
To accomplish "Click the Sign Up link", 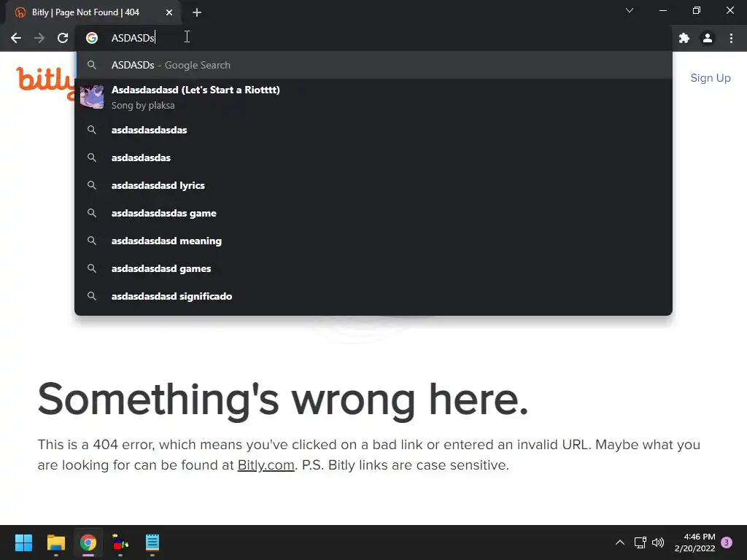I will (x=711, y=78).
